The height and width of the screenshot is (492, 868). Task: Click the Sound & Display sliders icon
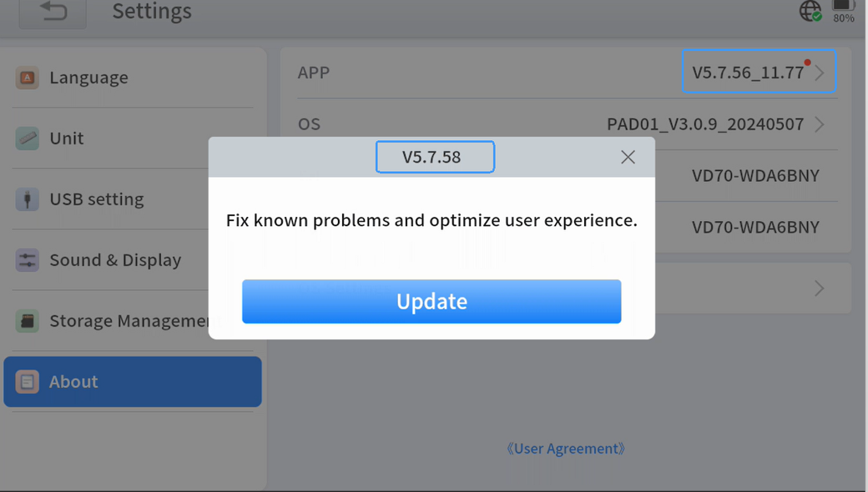pyautogui.click(x=28, y=260)
